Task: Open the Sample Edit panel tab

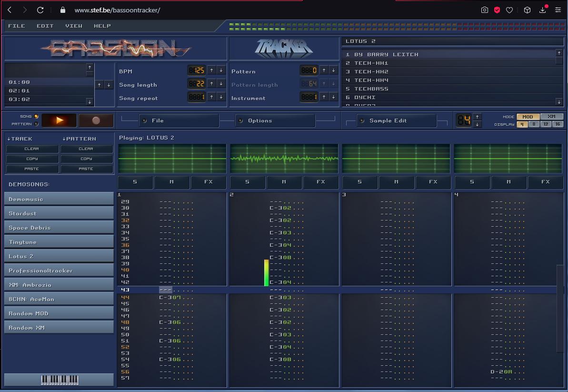Action: 397,121
